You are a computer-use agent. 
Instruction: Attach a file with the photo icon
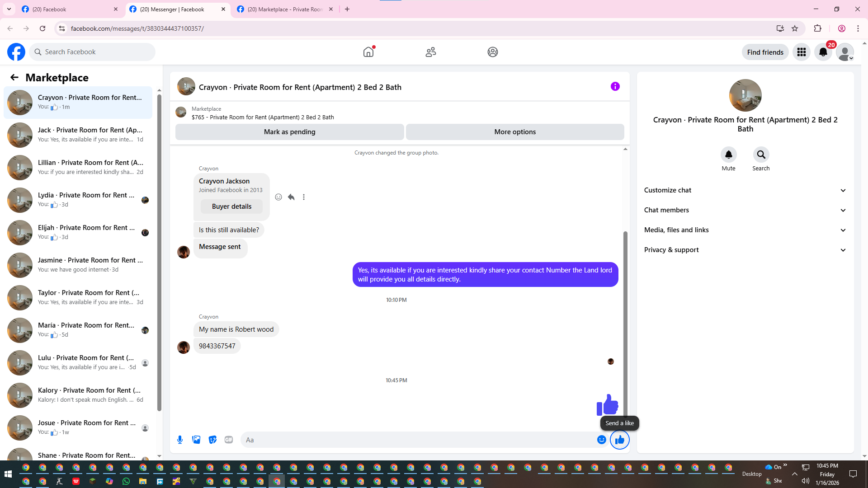coord(196,440)
